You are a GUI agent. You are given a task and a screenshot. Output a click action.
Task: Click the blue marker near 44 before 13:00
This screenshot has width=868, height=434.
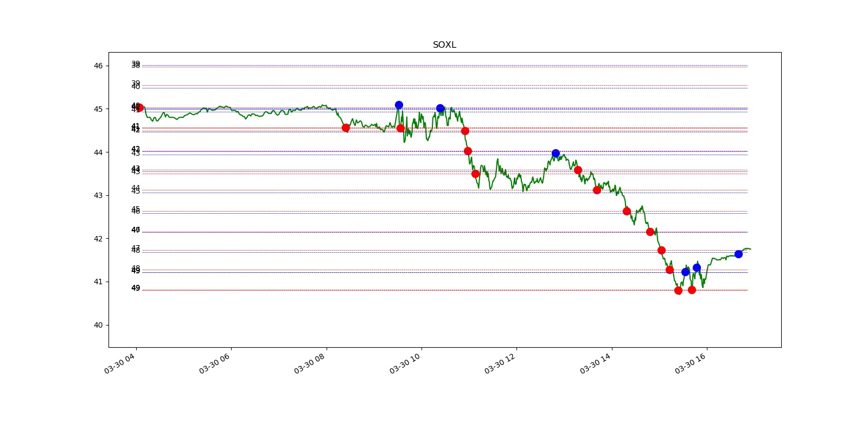click(556, 153)
